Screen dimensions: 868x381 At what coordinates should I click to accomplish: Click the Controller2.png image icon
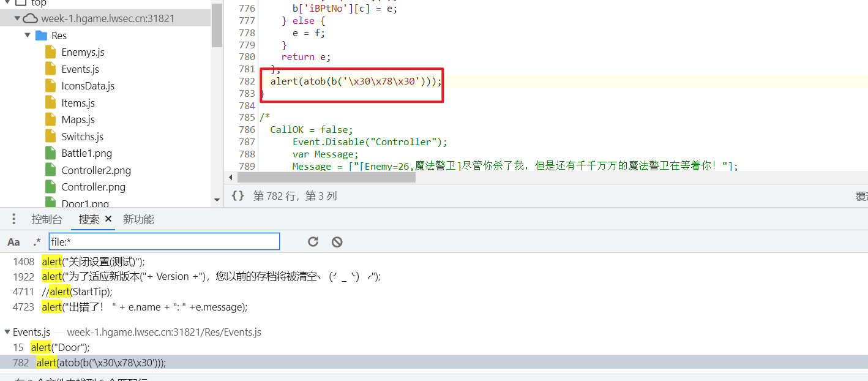pos(51,170)
